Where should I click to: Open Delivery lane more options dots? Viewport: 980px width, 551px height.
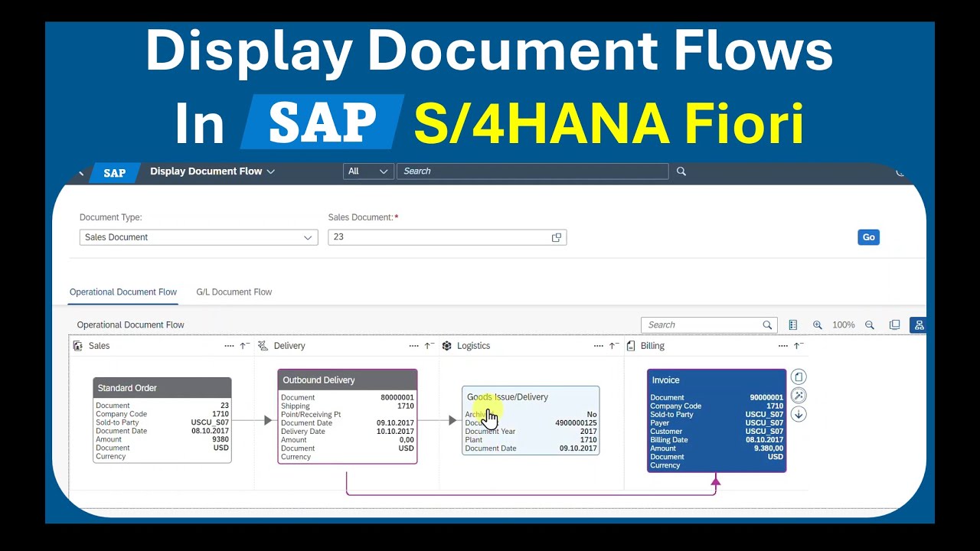pos(413,346)
